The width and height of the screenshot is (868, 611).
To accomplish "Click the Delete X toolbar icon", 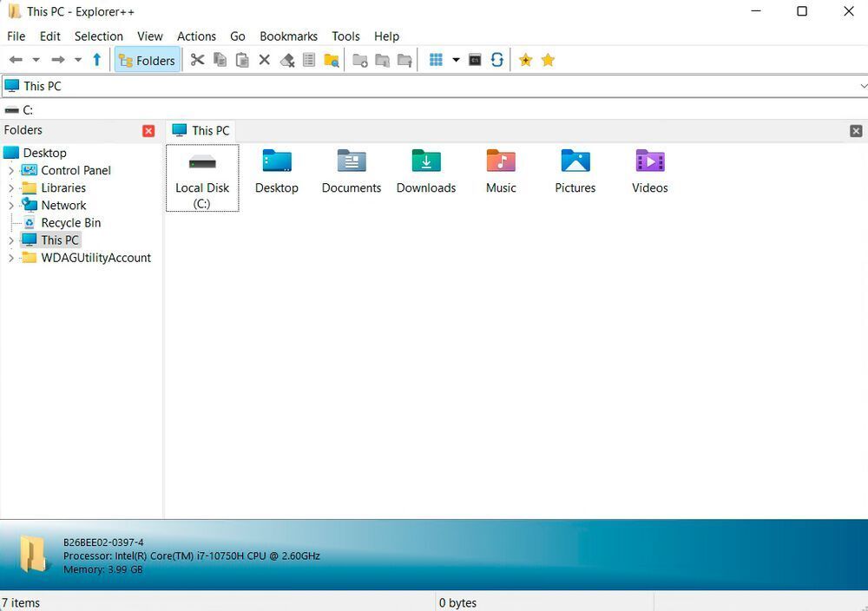I will click(x=265, y=60).
